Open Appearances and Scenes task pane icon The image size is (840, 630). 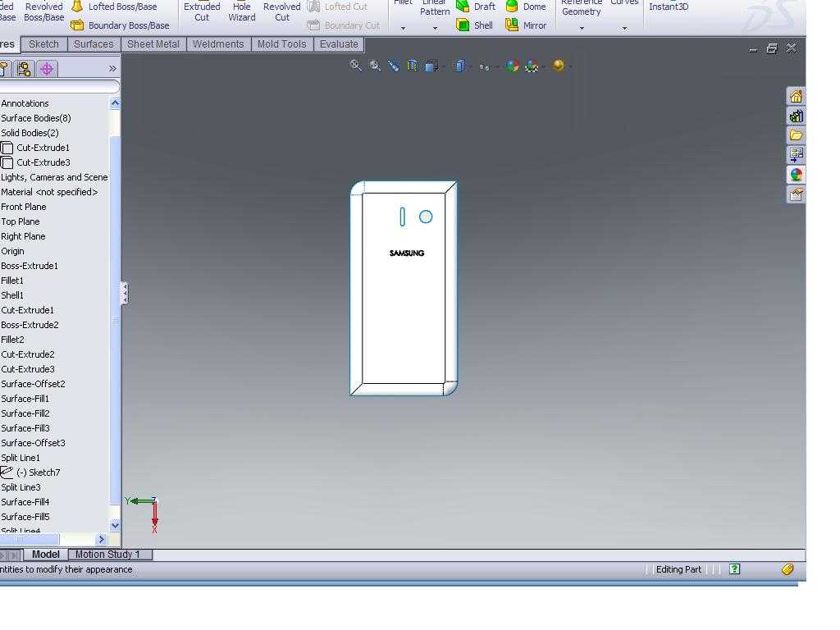(796, 175)
